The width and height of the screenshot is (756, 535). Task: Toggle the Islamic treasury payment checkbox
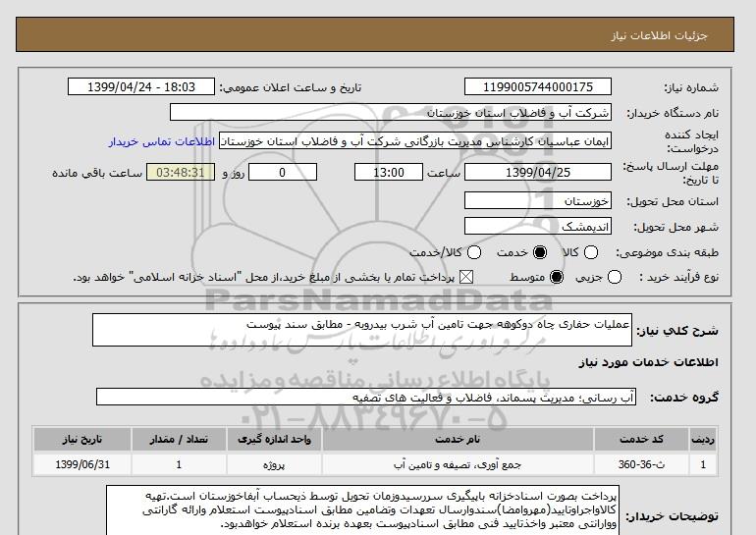(465, 277)
